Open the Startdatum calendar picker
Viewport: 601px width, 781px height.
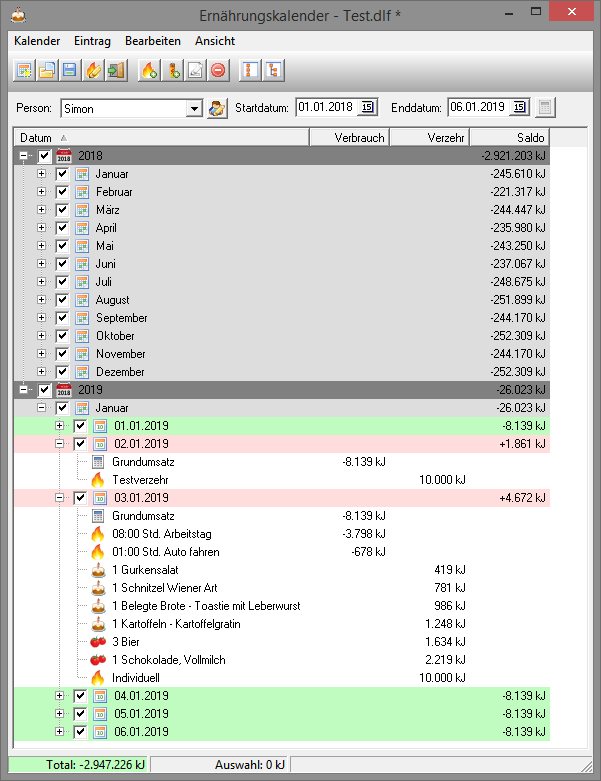pos(367,108)
